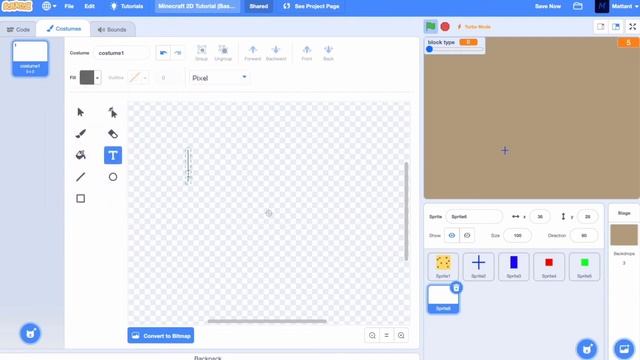The height and width of the screenshot is (360, 640).
Task: Click the red stop button
Action: tap(445, 27)
